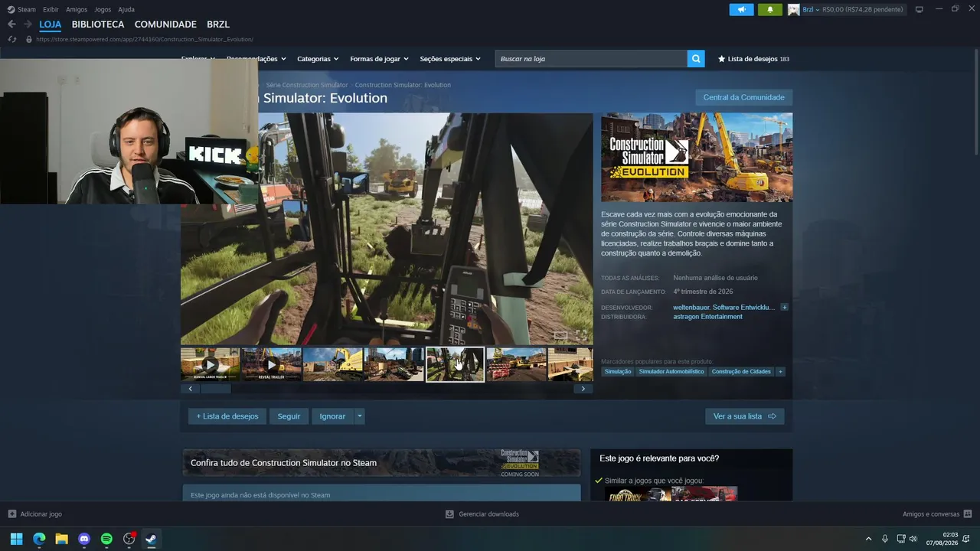
Task: Click the Steam icon in the taskbar
Action: click(x=152, y=539)
